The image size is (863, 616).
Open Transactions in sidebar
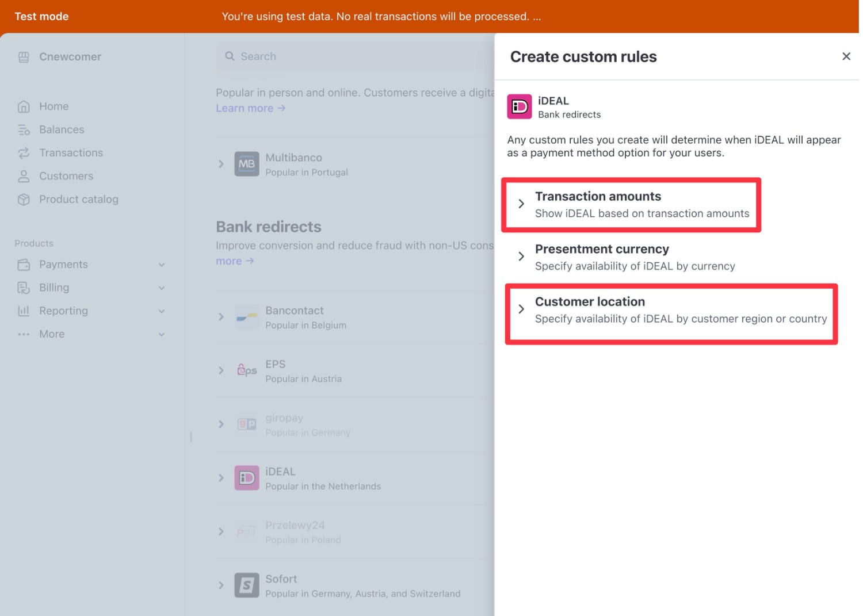(71, 153)
